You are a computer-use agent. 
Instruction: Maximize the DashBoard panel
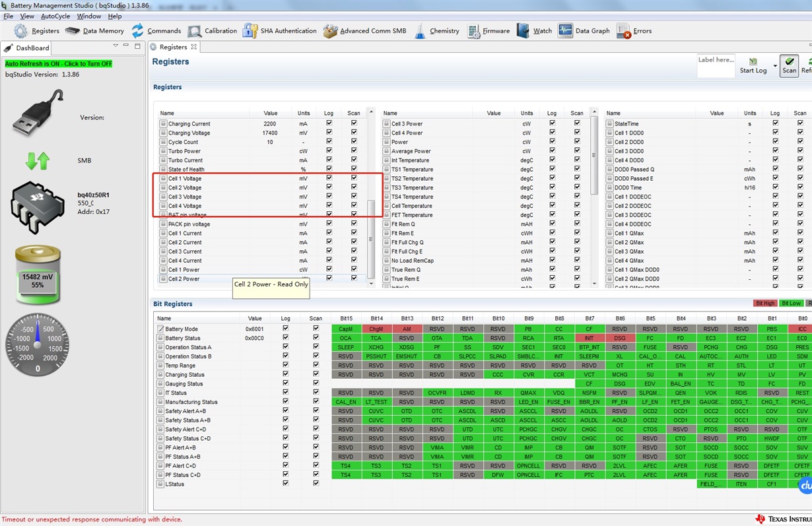click(x=137, y=47)
